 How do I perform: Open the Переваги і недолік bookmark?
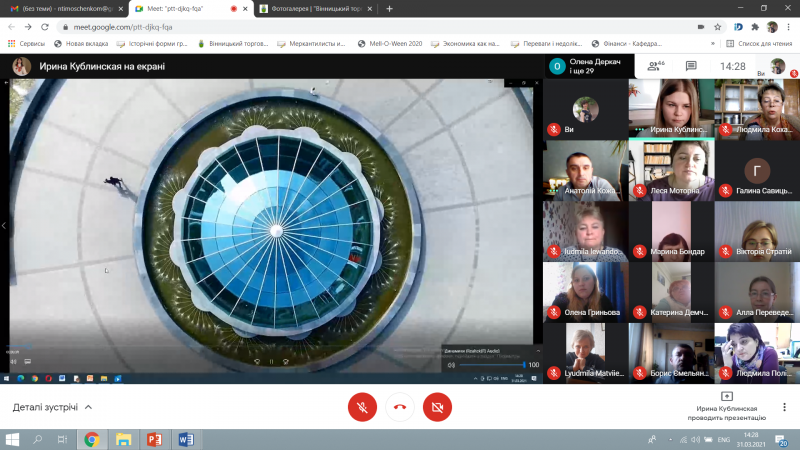[x=546, y=44]
